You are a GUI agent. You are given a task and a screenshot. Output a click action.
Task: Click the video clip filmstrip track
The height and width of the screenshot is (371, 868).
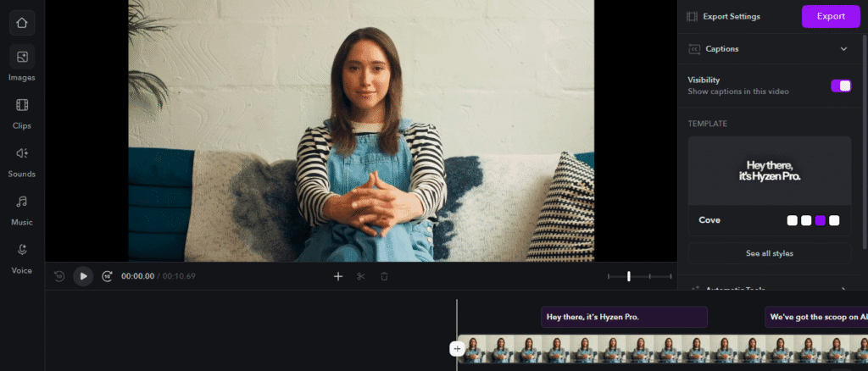pos(663,349)
